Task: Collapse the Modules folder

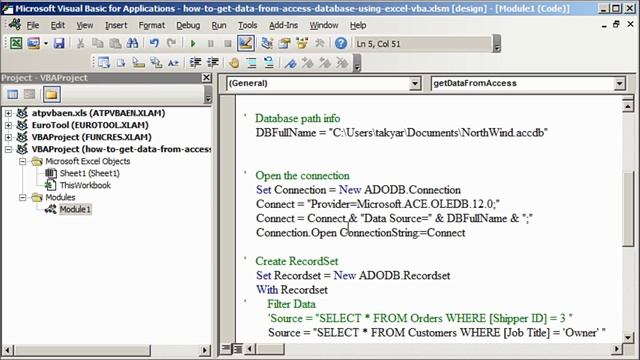Action: coord(23,198)
